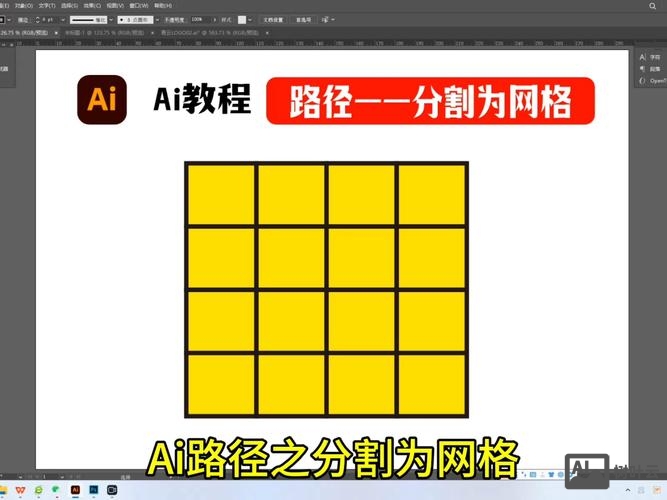Click the Ai logo on the artboard
Screen dimensions: 667x500
coord(102,100)
